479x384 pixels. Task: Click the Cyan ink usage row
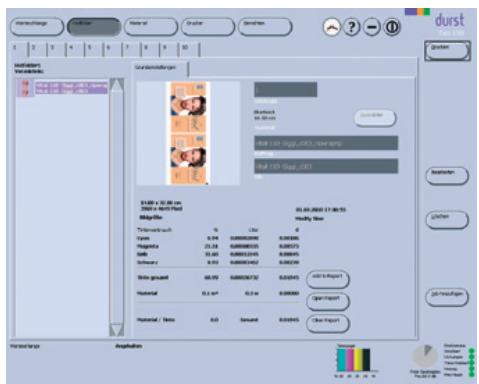tap(218, 238)
